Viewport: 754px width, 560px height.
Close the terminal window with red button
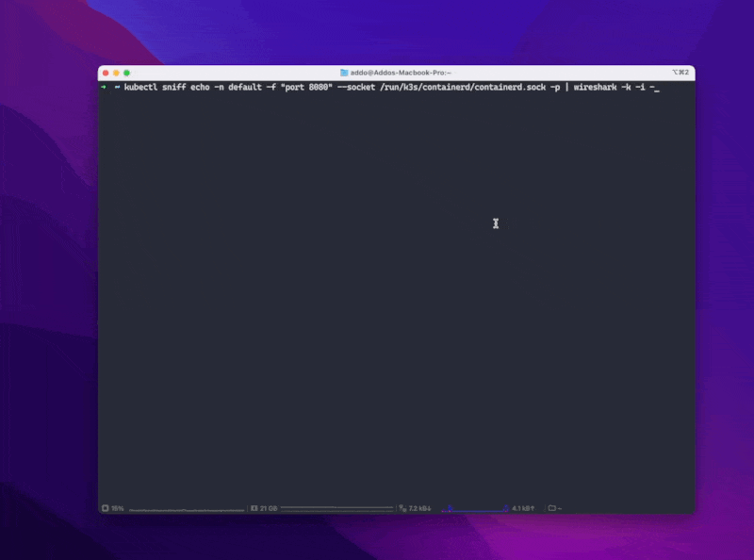pyautogui.click(x=106, y=73)
